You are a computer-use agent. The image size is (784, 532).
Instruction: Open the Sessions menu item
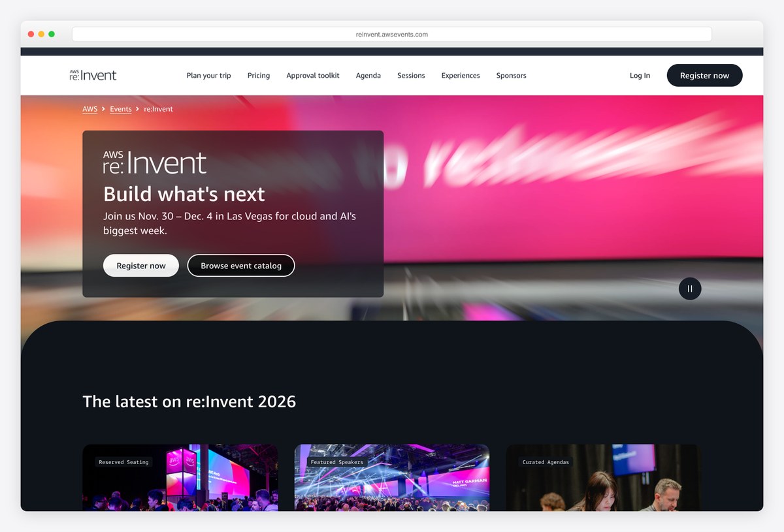pyautogui.click(x=411, y=76)
